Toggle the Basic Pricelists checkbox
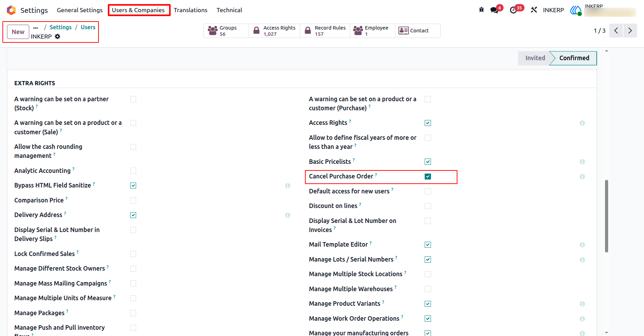This screenshot has height=336, width=644. 428,162
